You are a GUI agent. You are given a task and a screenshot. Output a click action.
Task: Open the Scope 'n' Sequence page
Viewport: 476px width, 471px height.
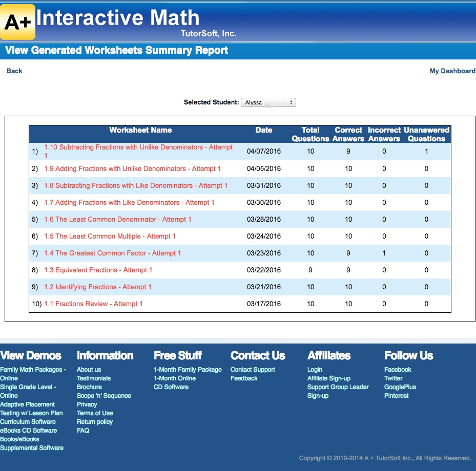(104, 395)
